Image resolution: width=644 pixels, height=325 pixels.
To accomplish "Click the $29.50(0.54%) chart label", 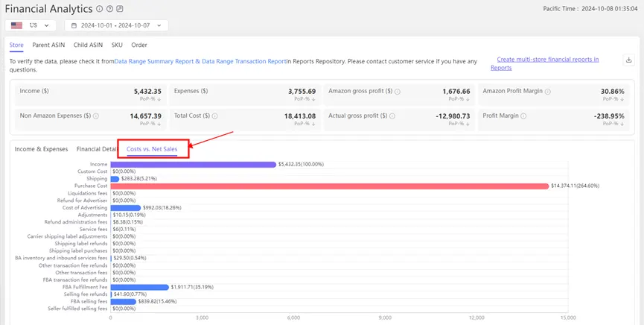I will 130,259.
